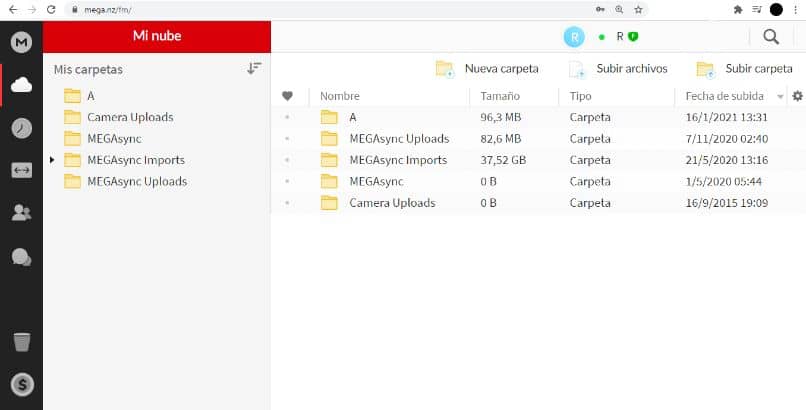The image size is (806, 410).
Task: Sort by the Nombre column header
Action: pos(340,96)
